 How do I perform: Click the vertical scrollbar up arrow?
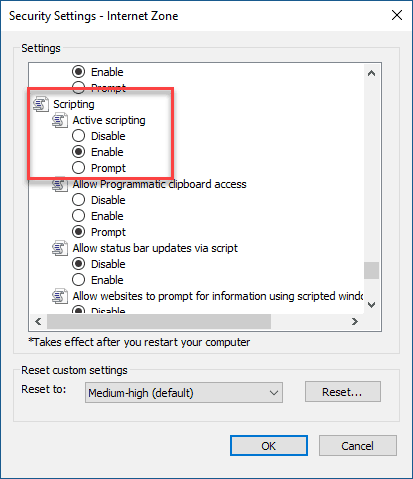[x=371, y=73]
